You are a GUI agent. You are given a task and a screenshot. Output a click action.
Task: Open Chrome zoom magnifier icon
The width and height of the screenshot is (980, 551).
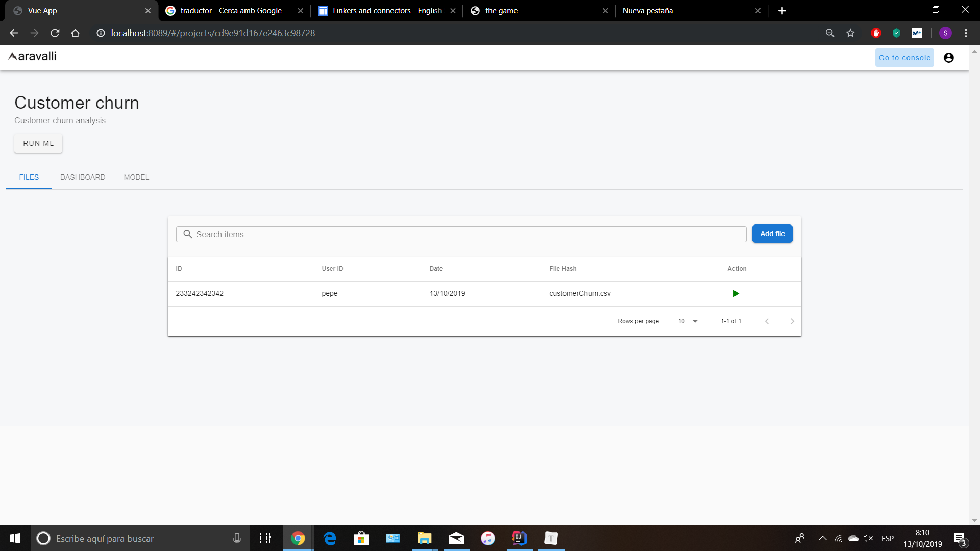click(x=830, y=33)
